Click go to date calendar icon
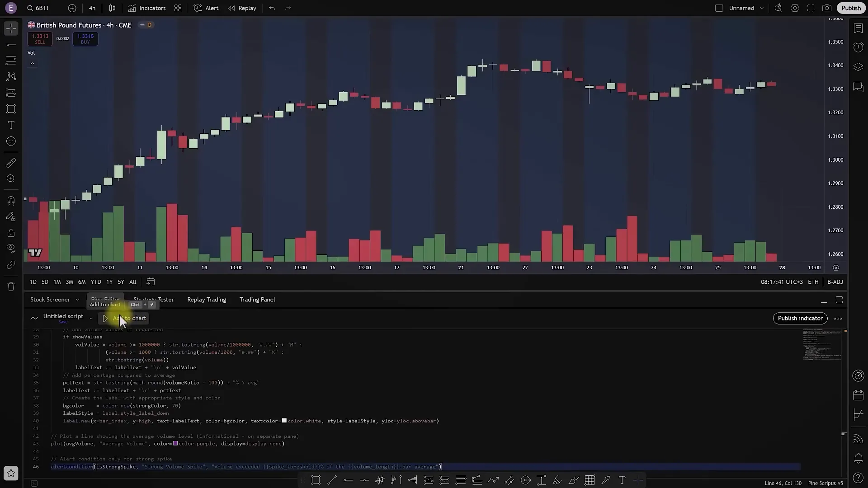Viewport: 868px width, 488px height. (x=151, y=282)
